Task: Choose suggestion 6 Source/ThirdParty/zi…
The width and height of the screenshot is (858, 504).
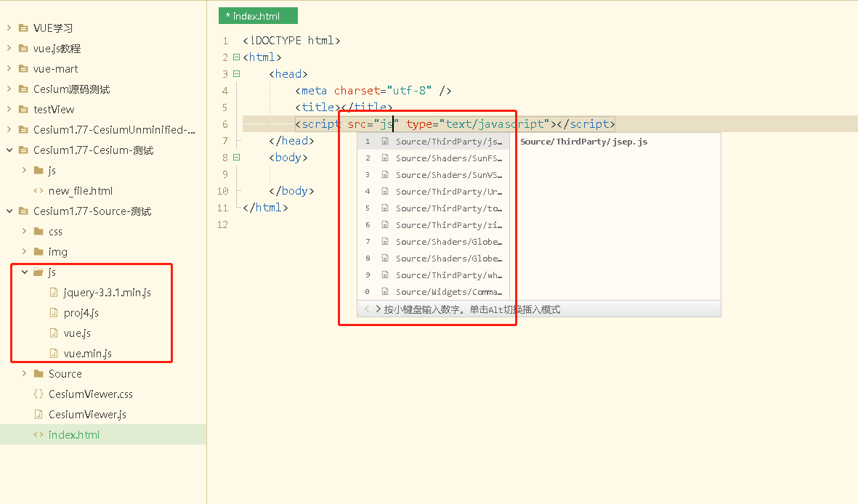Action: pos(434,225)
